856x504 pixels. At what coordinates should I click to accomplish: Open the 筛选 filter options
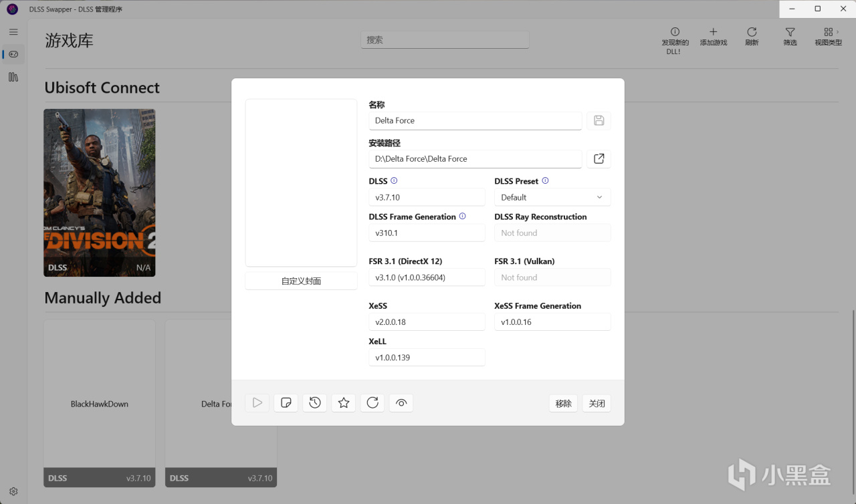790,37
